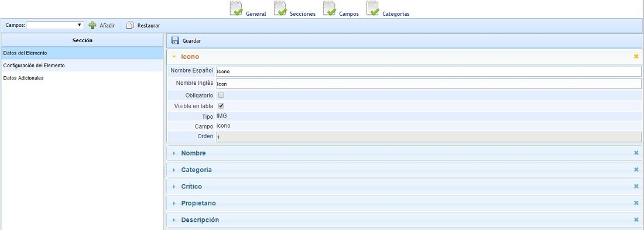Click the Guardar floppy disk icon

[176, 40]
